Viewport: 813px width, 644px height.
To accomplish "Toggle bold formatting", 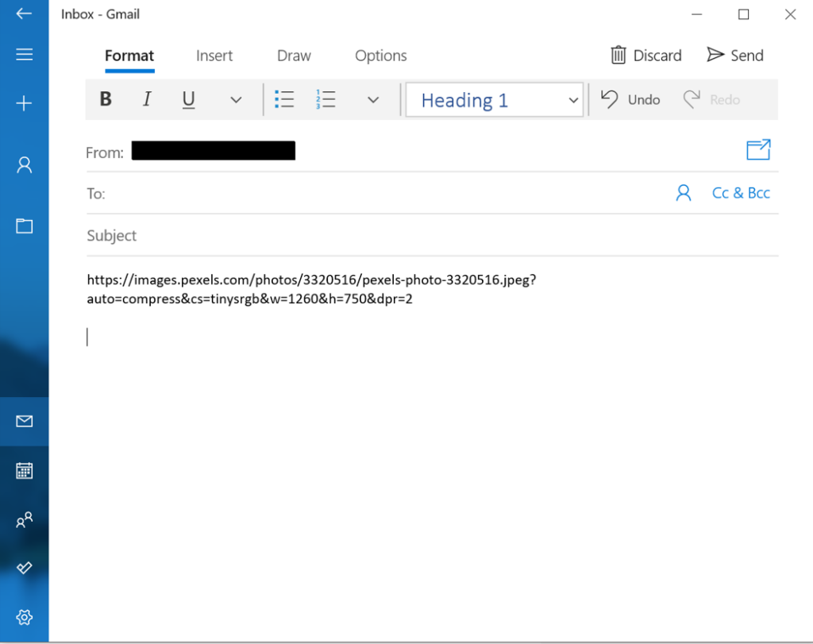I will [x=106, y=99].
